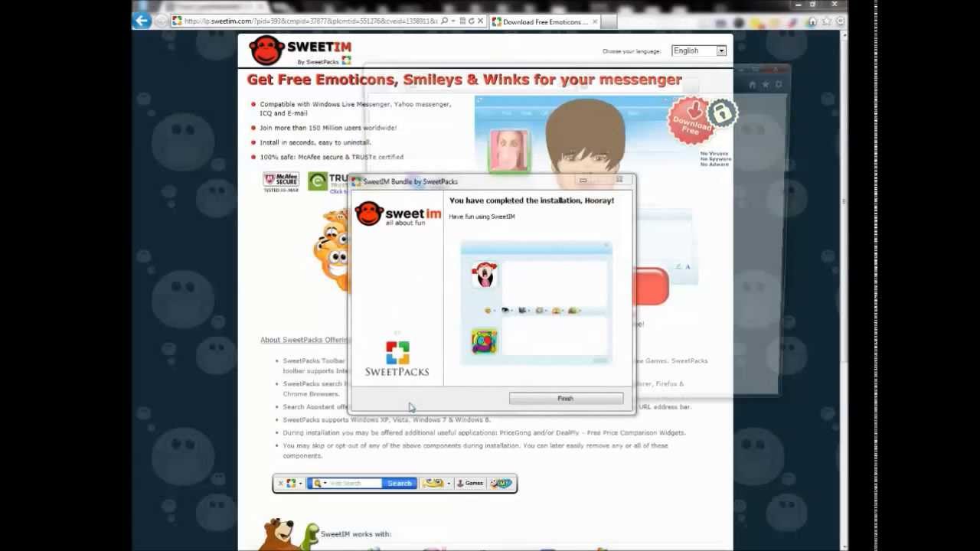Open the browser Home icon
The width and height of the screenshot is (980, 551).
click(813, 21)
